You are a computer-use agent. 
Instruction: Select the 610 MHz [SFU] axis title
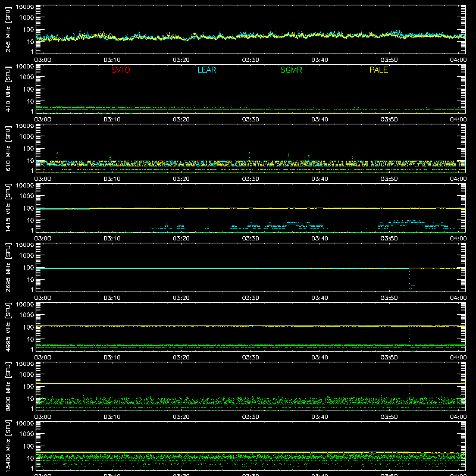8,149
